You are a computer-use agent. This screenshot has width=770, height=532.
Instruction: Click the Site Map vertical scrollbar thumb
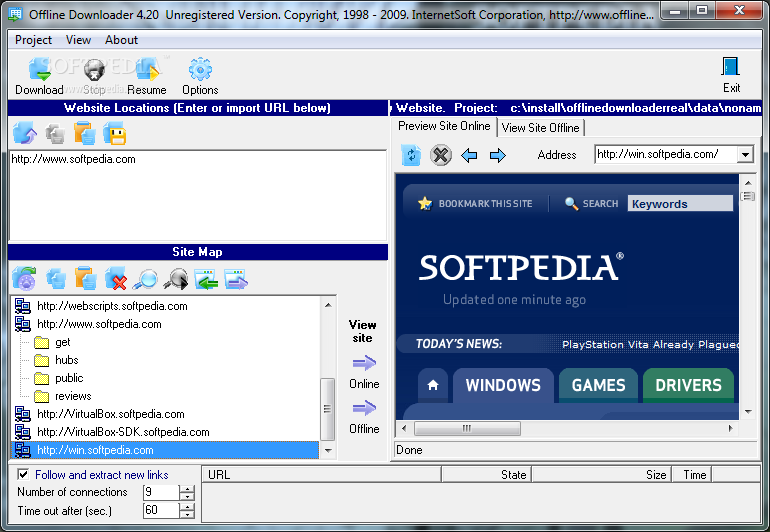click(328, 409)
